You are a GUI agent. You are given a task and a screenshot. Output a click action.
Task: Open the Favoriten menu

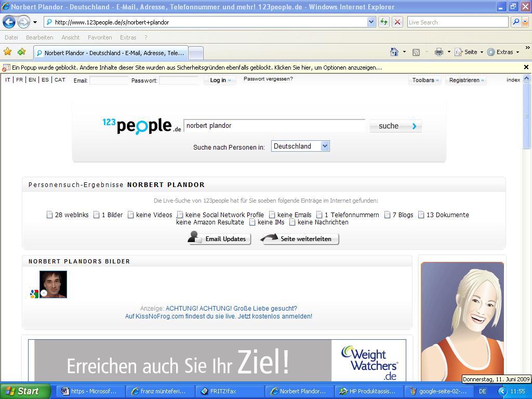point(100,37)
